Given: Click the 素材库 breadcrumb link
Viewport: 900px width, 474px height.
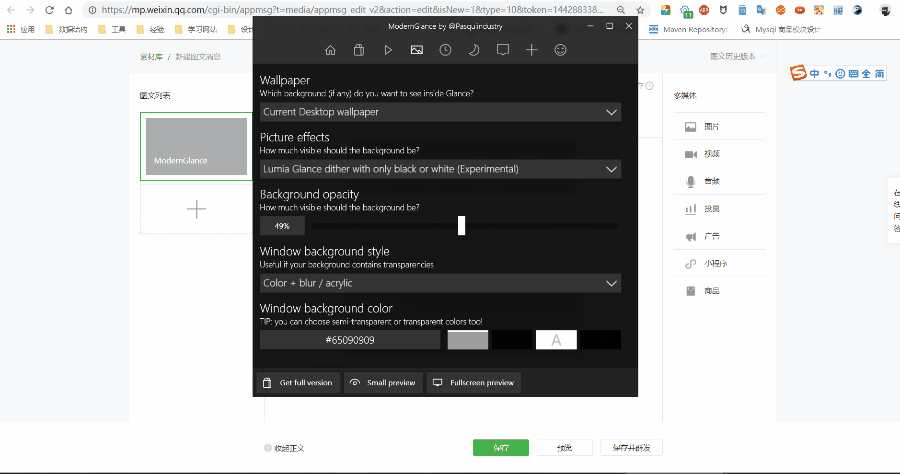Looking at the screenshot, I should 151,56.
